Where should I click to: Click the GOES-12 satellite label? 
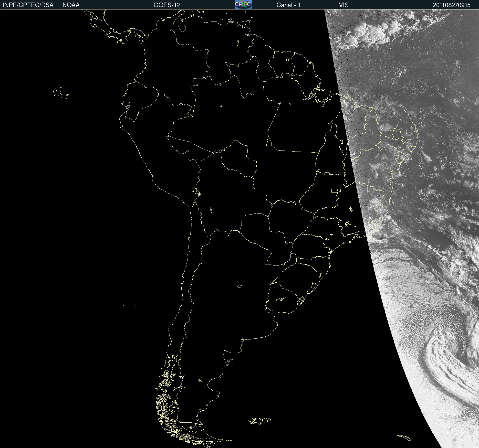[167, 5]
